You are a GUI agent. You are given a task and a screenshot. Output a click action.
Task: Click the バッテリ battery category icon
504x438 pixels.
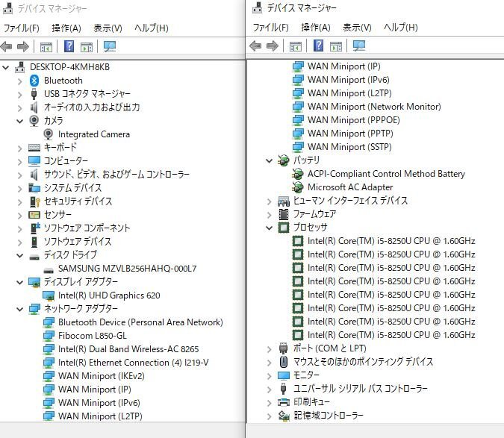pos(284,160)
